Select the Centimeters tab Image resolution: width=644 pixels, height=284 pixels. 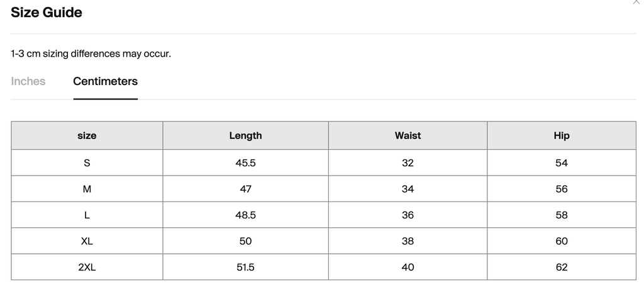(105, 81)
